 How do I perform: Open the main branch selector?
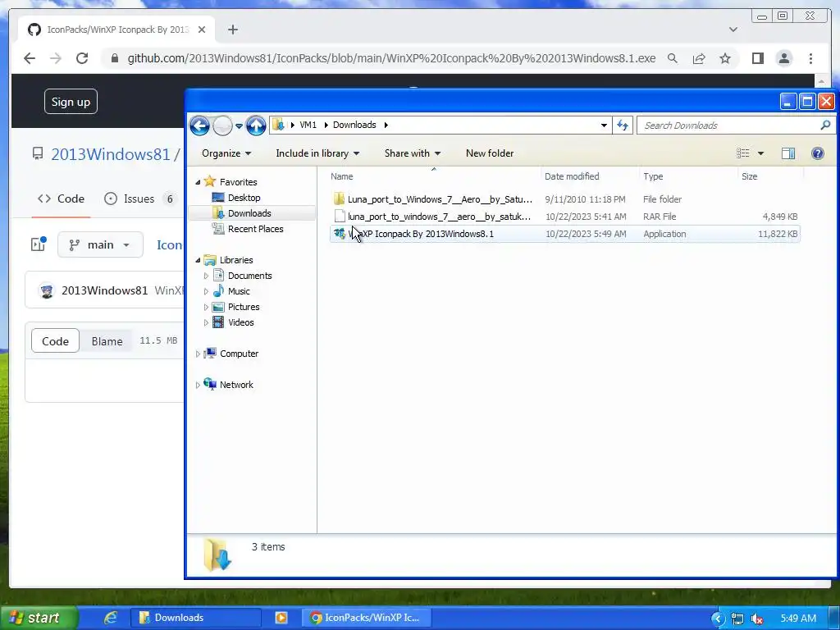(x=100, y=244)
